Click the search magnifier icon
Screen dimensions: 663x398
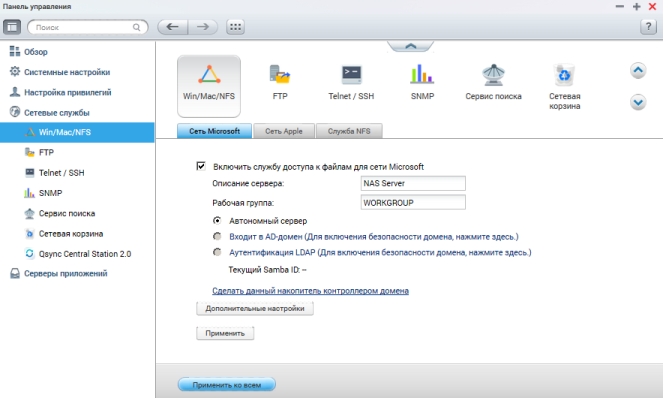(x=137, y=27)
